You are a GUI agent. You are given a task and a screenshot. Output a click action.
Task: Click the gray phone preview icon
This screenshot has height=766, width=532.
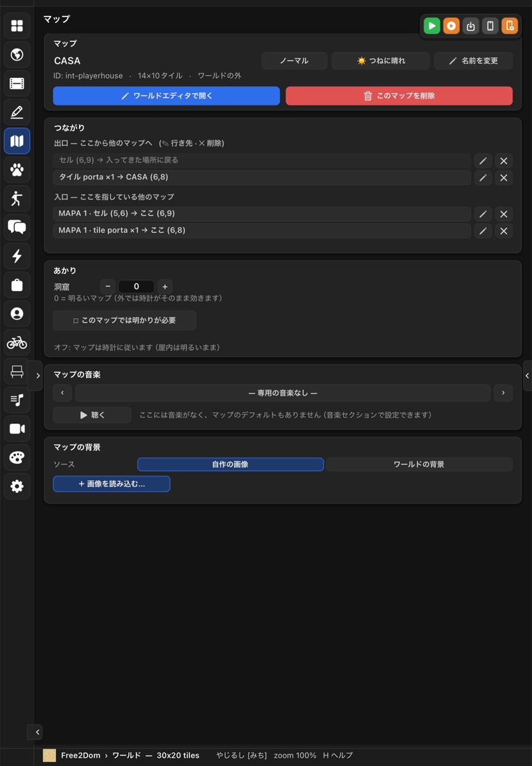tap(490, 26)
